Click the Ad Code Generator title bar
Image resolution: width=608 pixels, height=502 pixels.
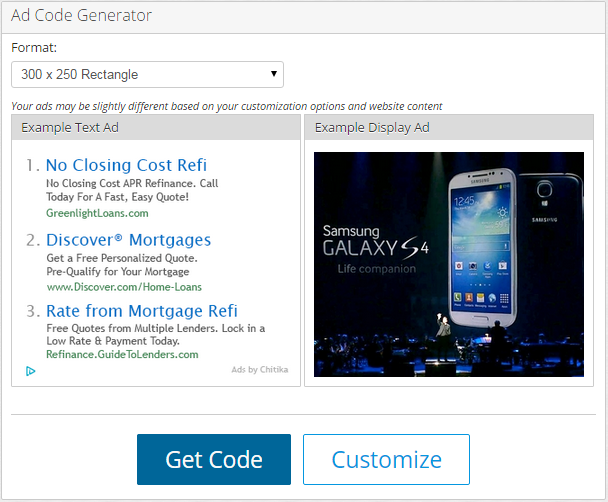[304, 16]
